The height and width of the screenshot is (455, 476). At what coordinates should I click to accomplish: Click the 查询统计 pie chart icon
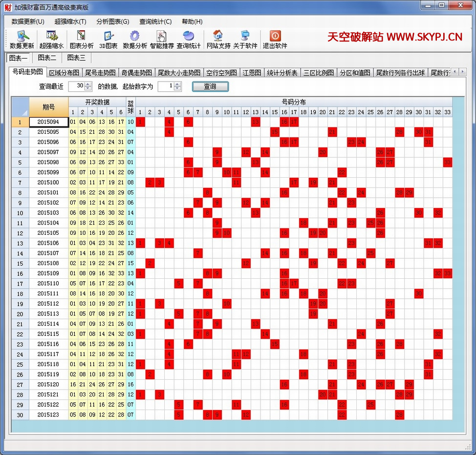pyautogui.click(x=189, y=40)
